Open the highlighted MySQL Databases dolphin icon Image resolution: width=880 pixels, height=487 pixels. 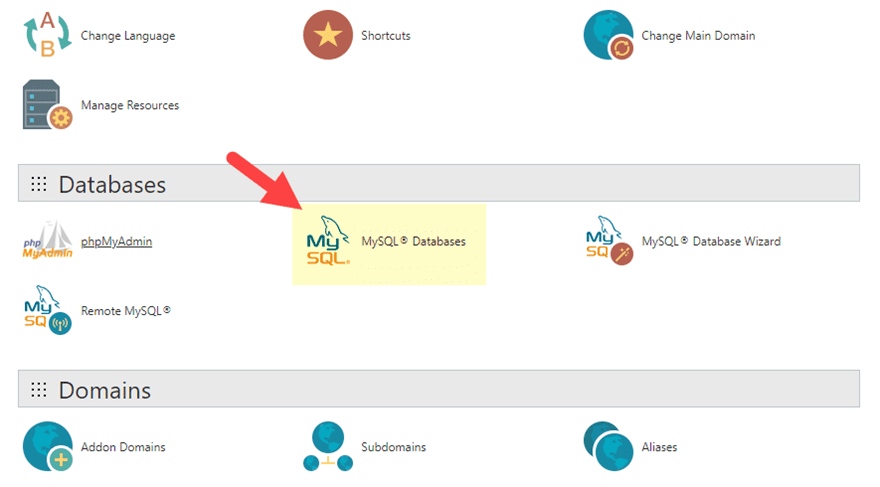328,241
